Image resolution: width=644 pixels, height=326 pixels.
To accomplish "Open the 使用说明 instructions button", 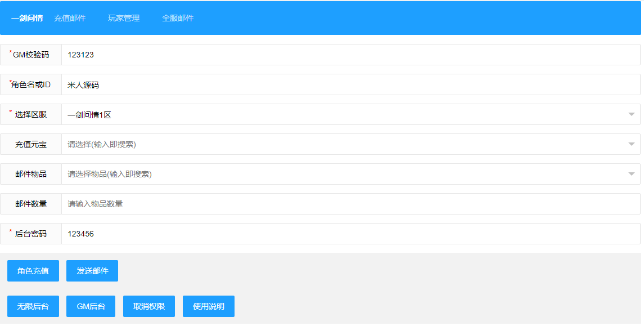I will coord(209,306).
